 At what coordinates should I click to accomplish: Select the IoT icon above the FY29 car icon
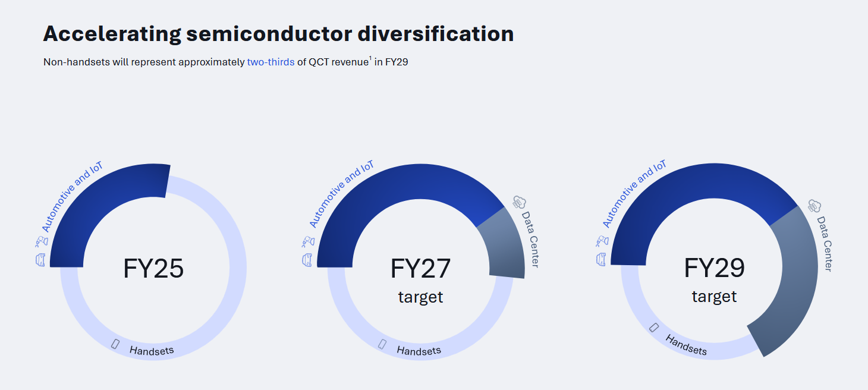tap(601, 241)
